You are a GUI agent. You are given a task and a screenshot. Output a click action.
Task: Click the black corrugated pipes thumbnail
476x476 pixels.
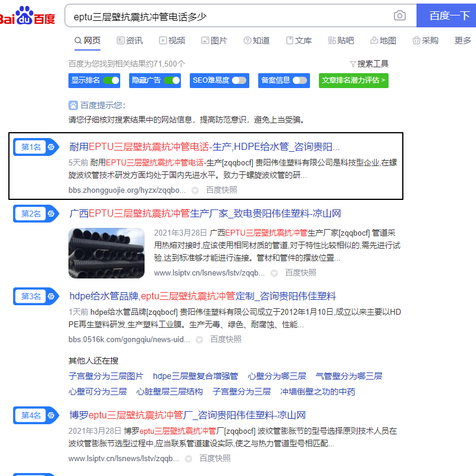click(107, 253)
